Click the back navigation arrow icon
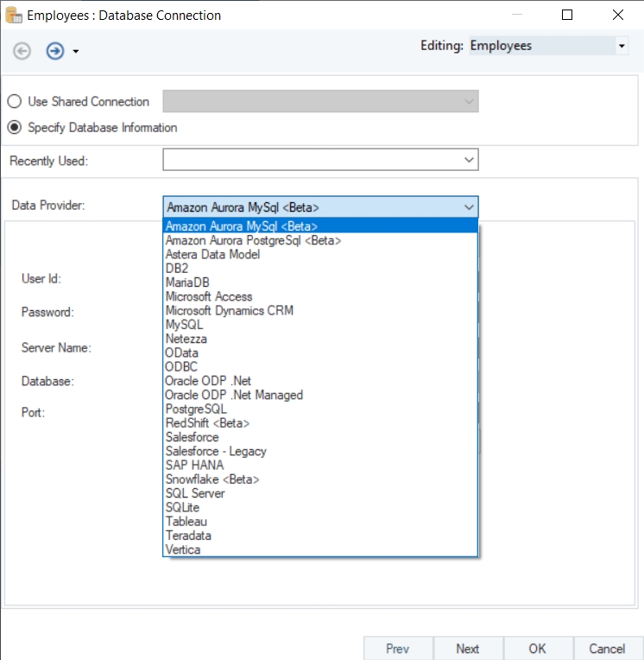 [x=22, y=51]
